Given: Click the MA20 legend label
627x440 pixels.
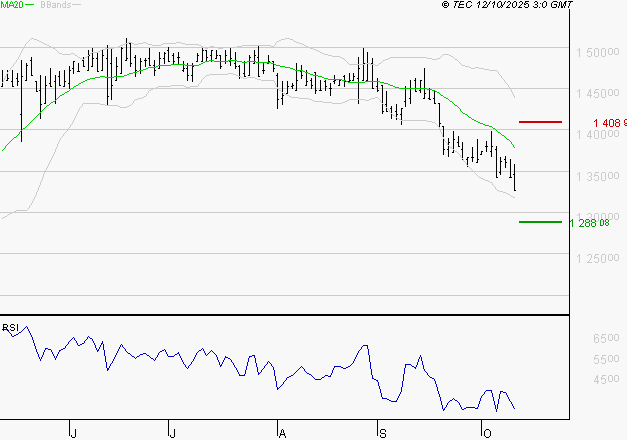Looking at the screenshot, I should (x=12, y=5).
